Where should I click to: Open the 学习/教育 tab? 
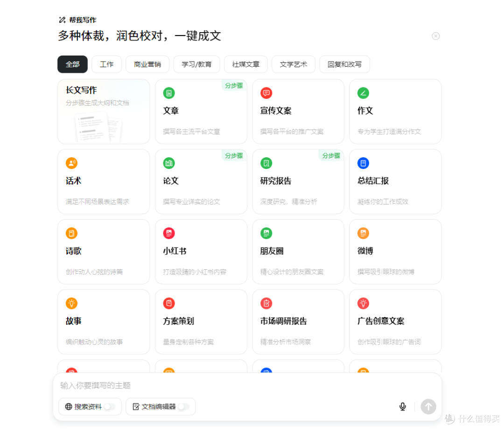point(197,64)
